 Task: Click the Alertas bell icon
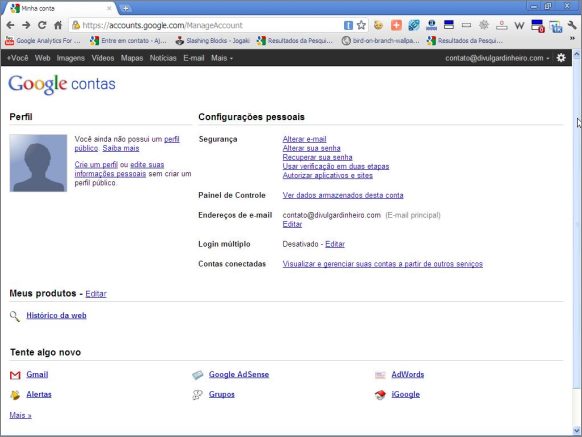[x=15, y=395]
